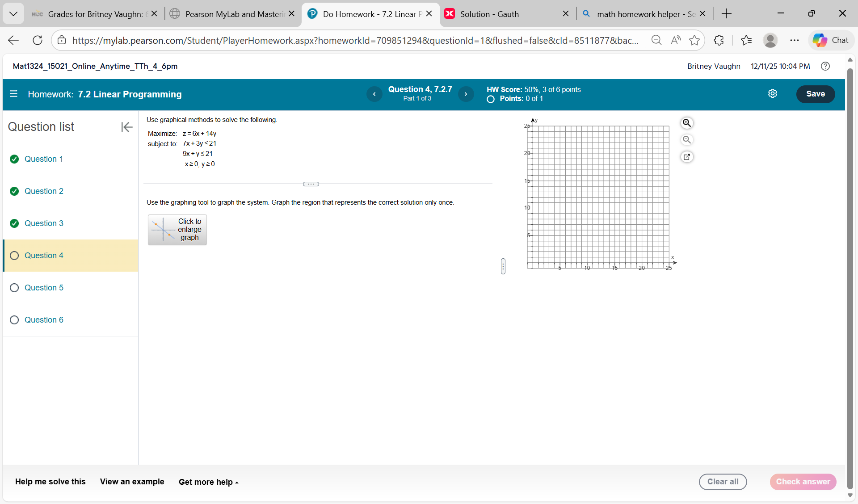The image size is (858, 504).
Task: Collapse the Question list panel
Action: (126, 127)
